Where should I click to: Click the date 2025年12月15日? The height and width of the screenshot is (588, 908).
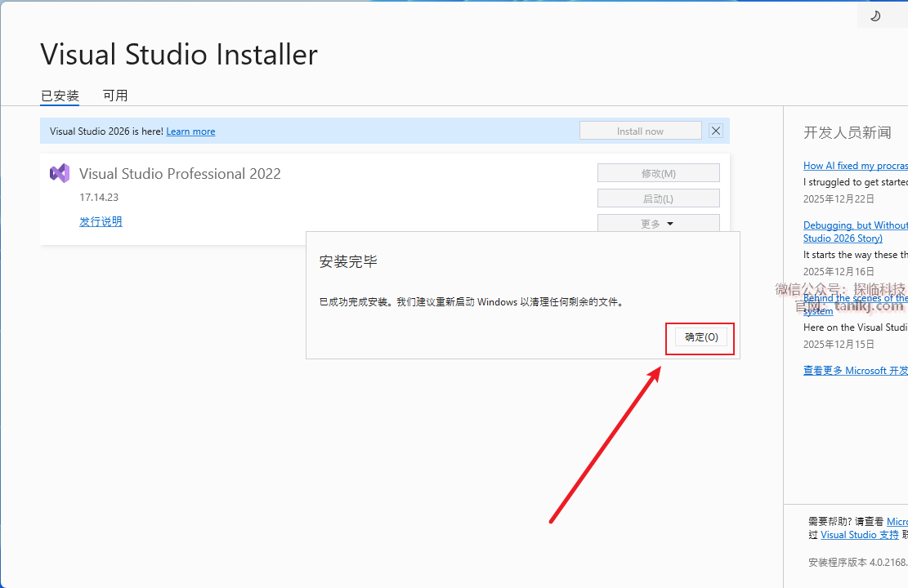pos(839,345)
